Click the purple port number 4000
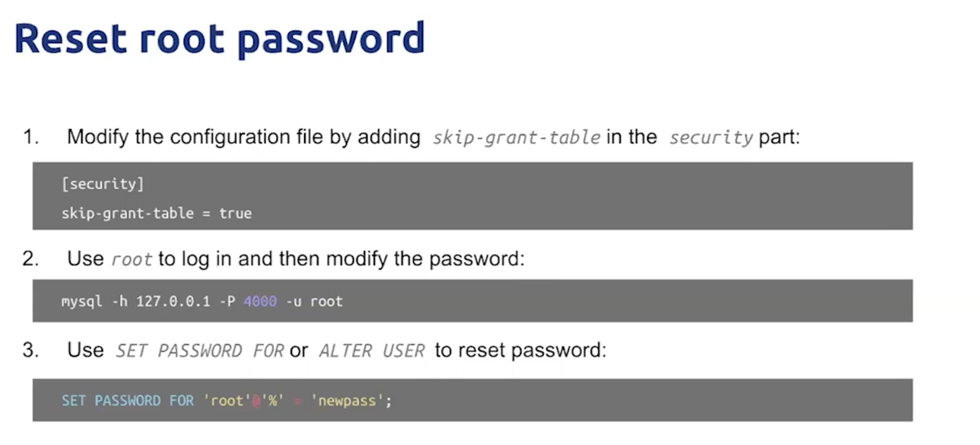 [x=260, y=301]
